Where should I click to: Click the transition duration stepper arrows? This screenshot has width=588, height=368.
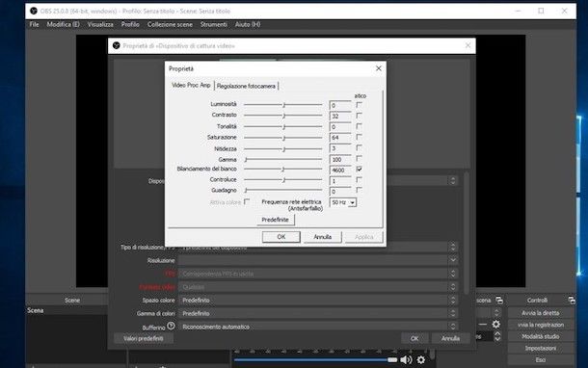click(x=497, y=336)
